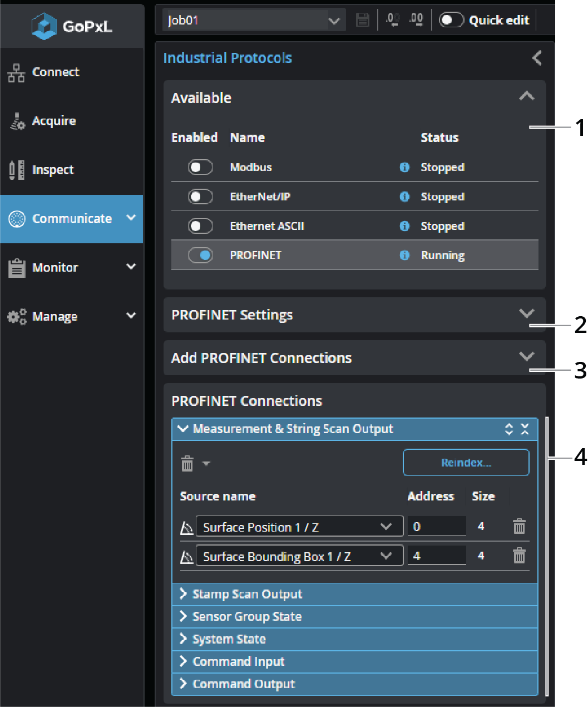Screen dimensions: 588x707
Task: Enable the EtherNet/IP protocol toggle
Action: click(x=200, y=197)
